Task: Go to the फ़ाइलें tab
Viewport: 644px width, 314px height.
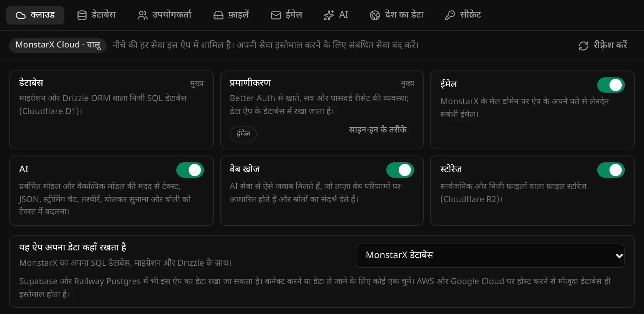Action: point(231,15)
